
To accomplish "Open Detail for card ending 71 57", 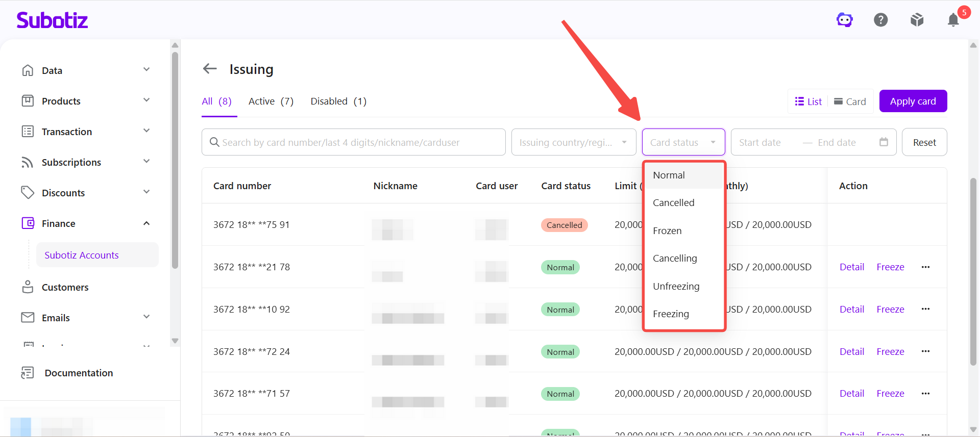I will coord(852,393).
